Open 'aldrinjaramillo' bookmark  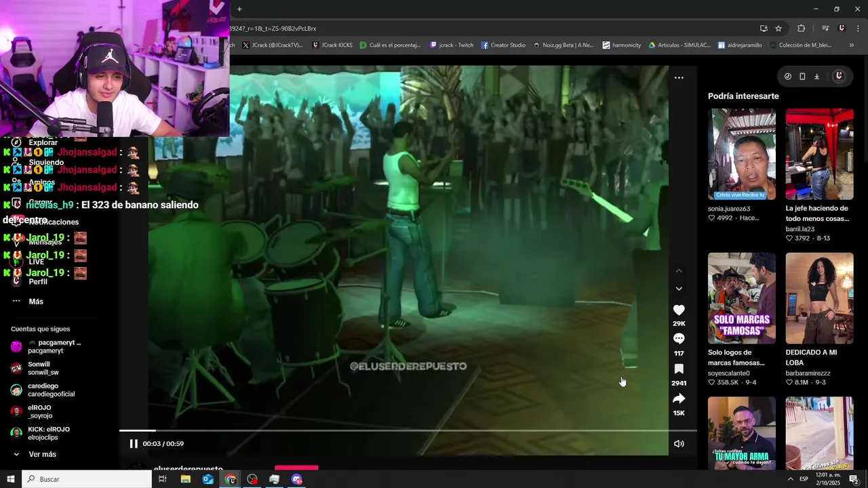[740, 45]
